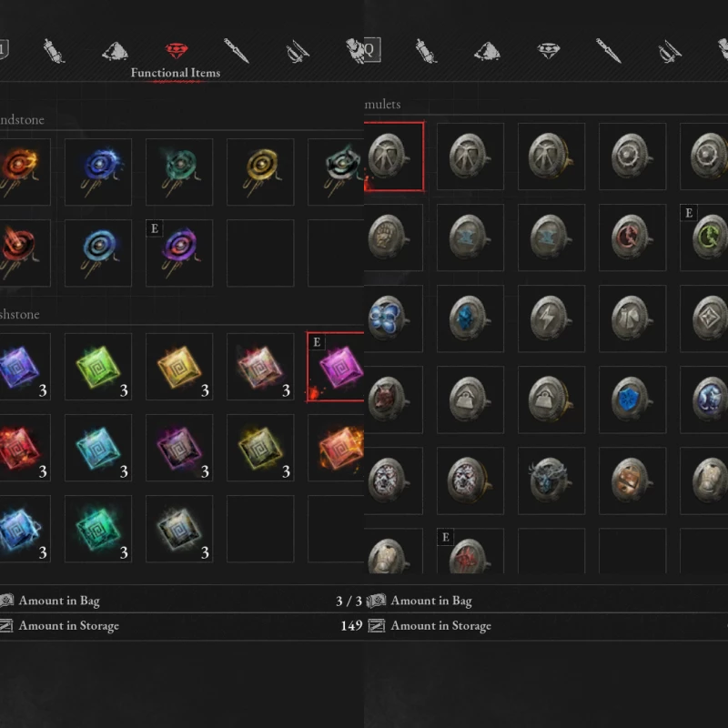Viewport: 728px width, 728px height.
Task: Choose the equipped magenta wishstone
Action: coord(336,367)
